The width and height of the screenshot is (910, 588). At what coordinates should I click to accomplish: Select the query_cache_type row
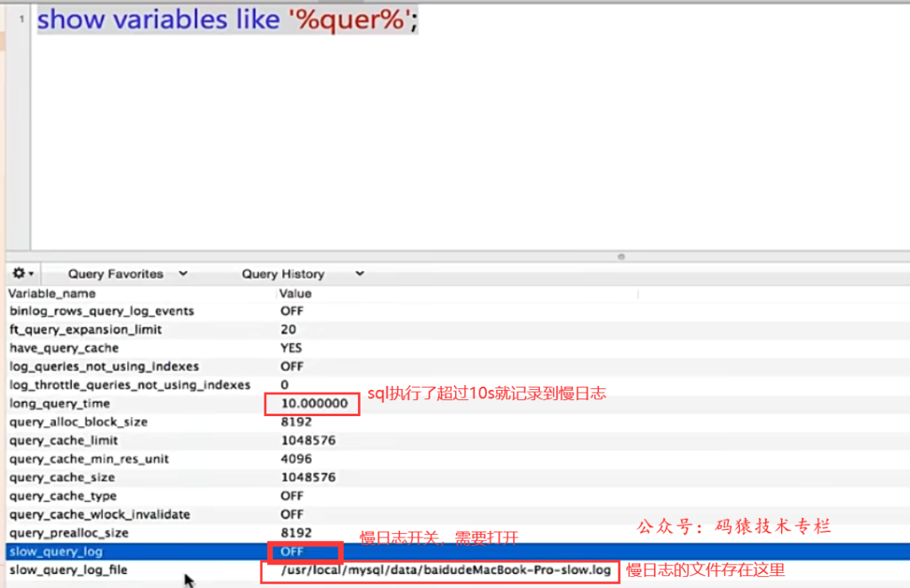tap(63, 496)
